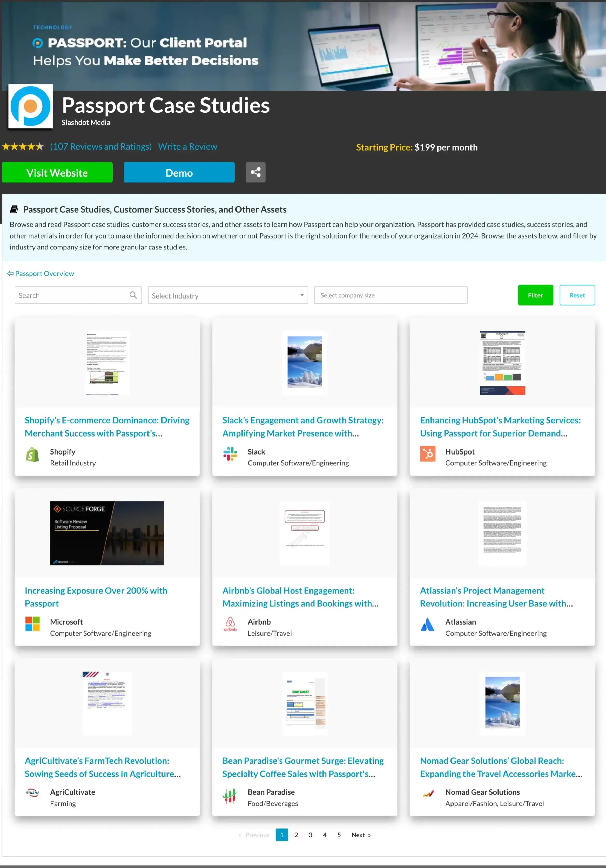Image resolution: width=606 pixels, height=868 pixels.
Task: Click the five-star rating icons
Action: tap(23, 147)
